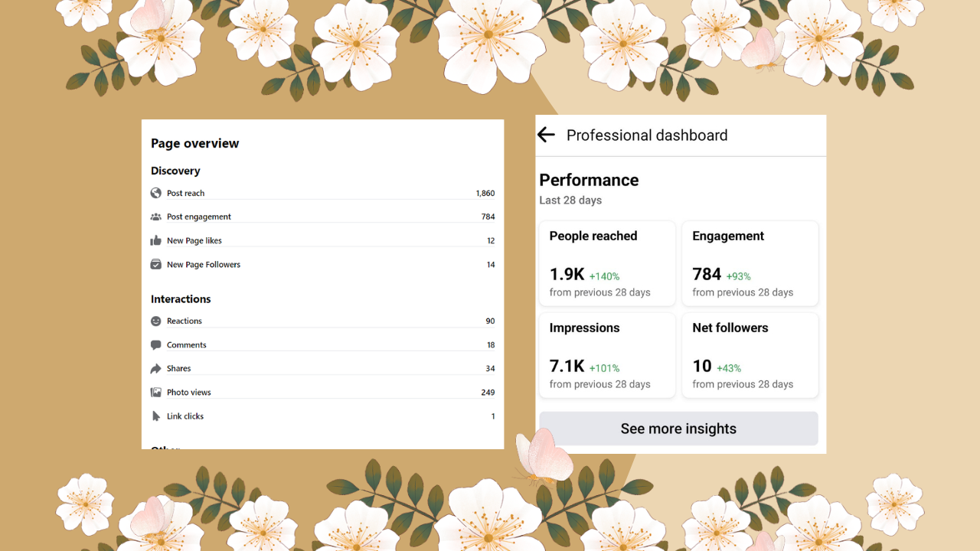Click the Link clicks cursor icon

(156, 416)
